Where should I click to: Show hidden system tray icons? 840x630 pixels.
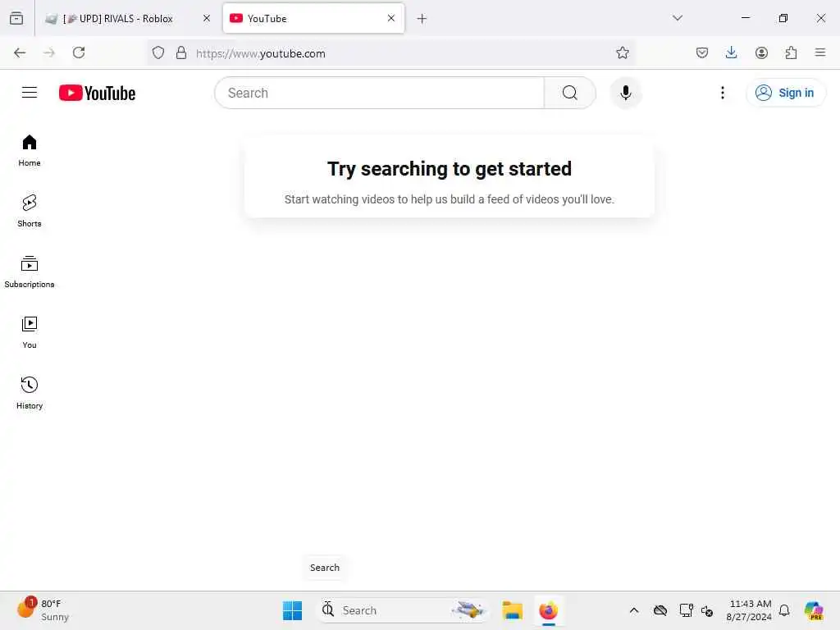[x=634, y=610]
